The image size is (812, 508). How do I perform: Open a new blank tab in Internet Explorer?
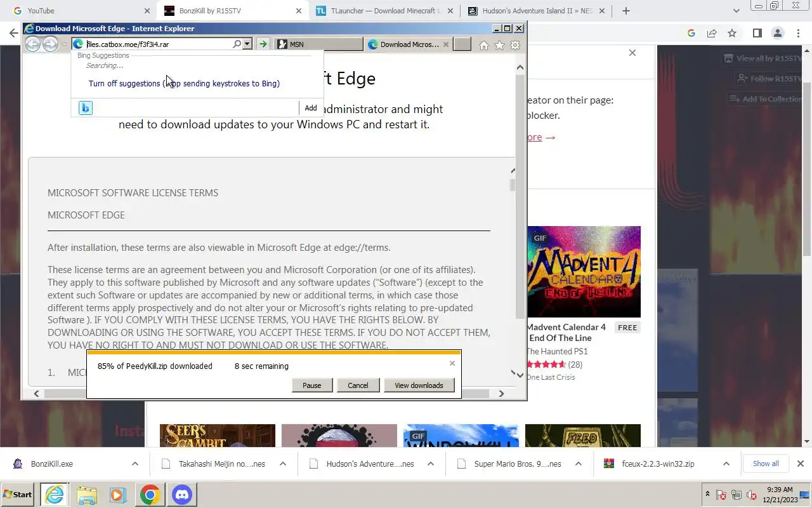(462, 44)
